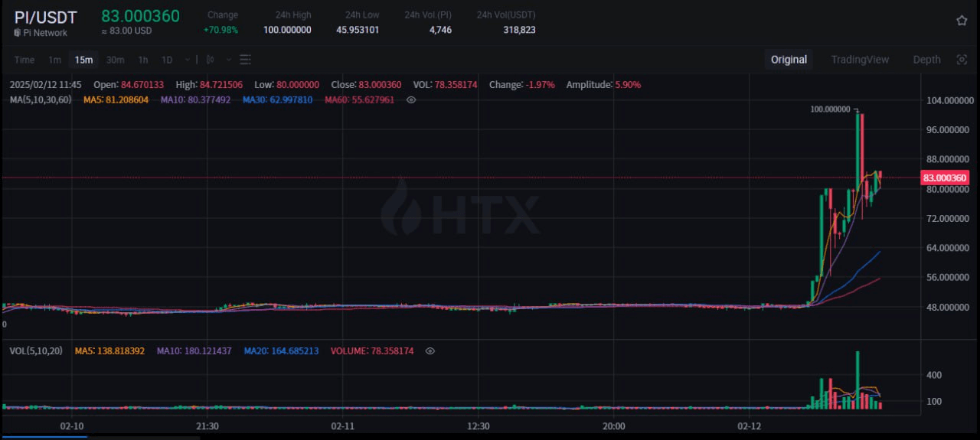Click the 24h Low value 45.953101
Image resolution: width=980 pixels, height=440 pixels.
click(358, 30)
